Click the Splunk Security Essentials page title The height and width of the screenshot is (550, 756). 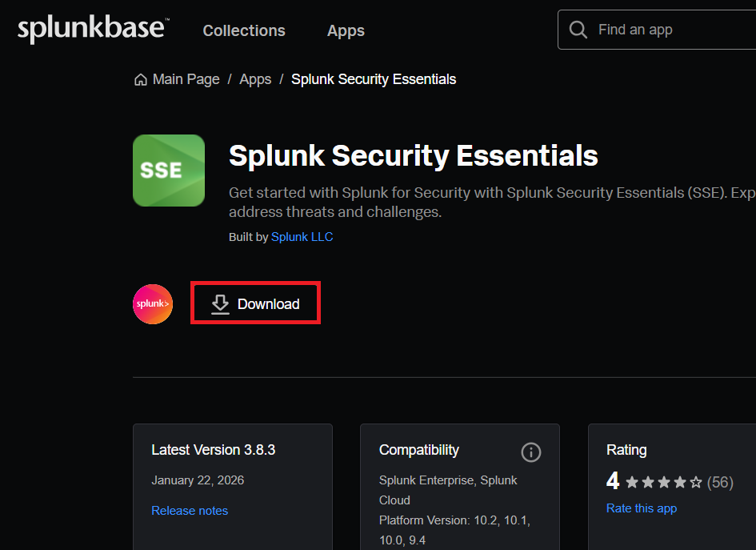[x=413, y=155]
